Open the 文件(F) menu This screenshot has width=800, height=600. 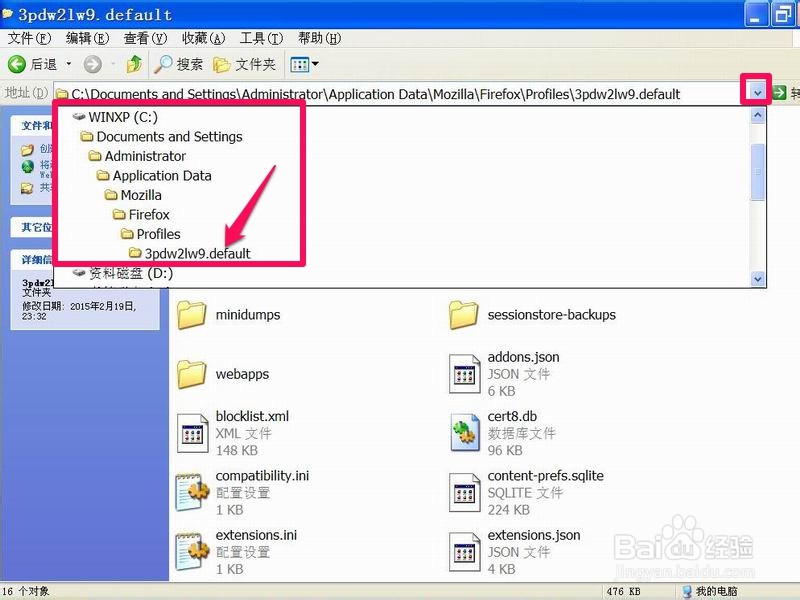tap(30, 38)
